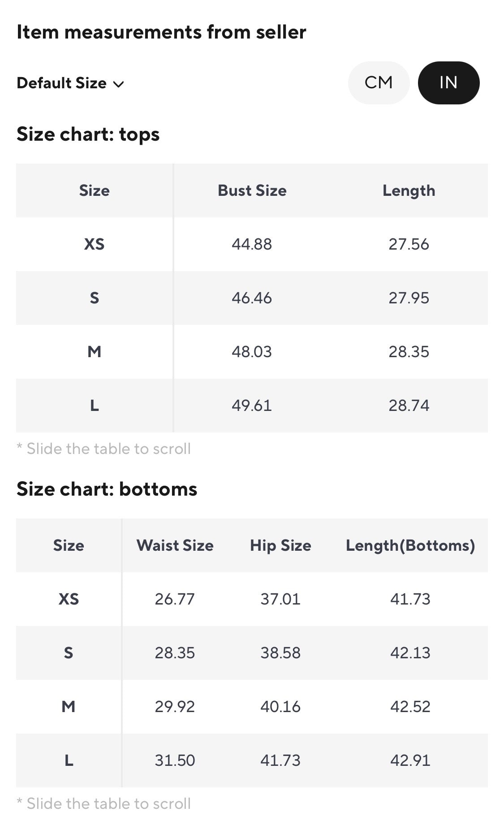Select waist value 26.77 for XS
The image size is (504, 825).
click(175, 599)
